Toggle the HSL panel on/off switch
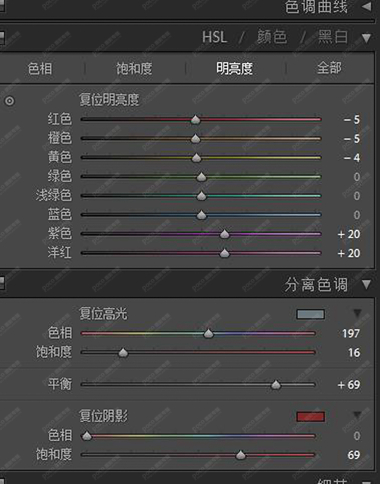This screenshot has width=380, height=484. pos(2,38)
